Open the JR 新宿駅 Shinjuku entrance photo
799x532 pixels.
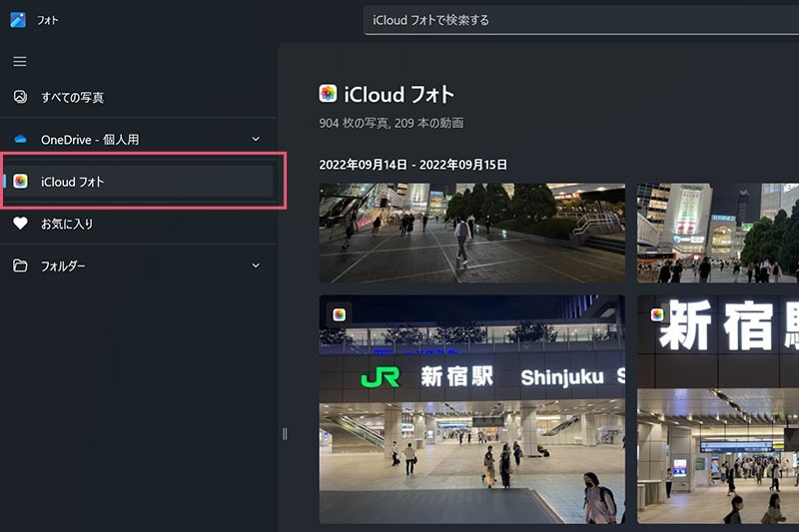[472, 409]
